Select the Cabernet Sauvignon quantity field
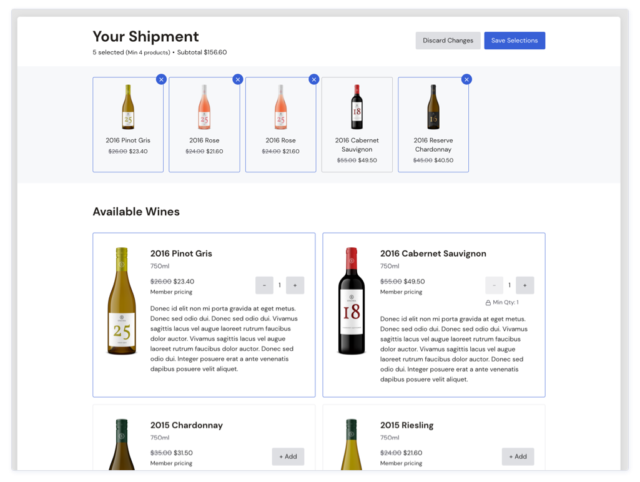 click(510, 285)
